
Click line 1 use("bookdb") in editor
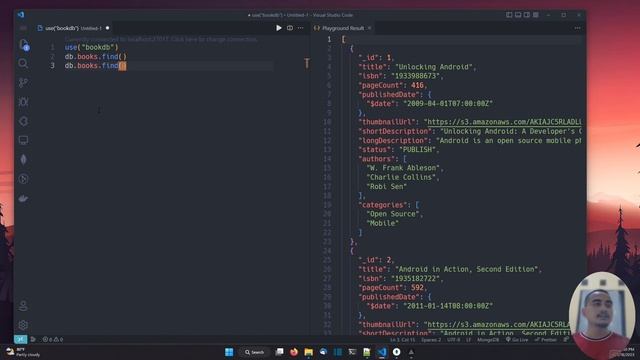click(91, 47)
